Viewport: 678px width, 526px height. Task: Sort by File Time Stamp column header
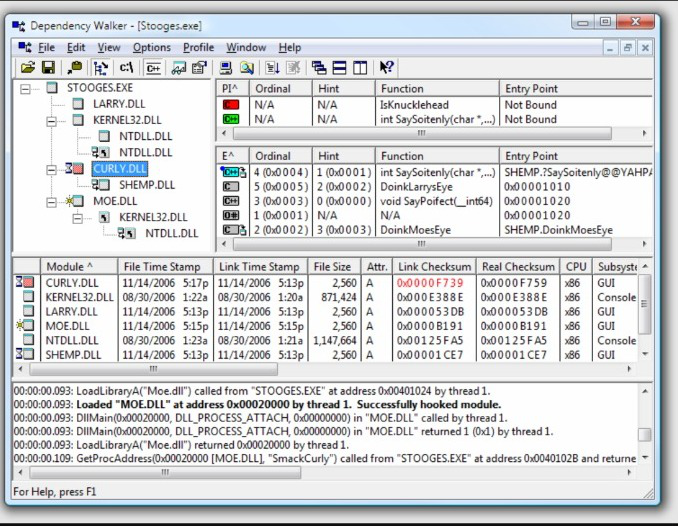click(x=166, y=266)
